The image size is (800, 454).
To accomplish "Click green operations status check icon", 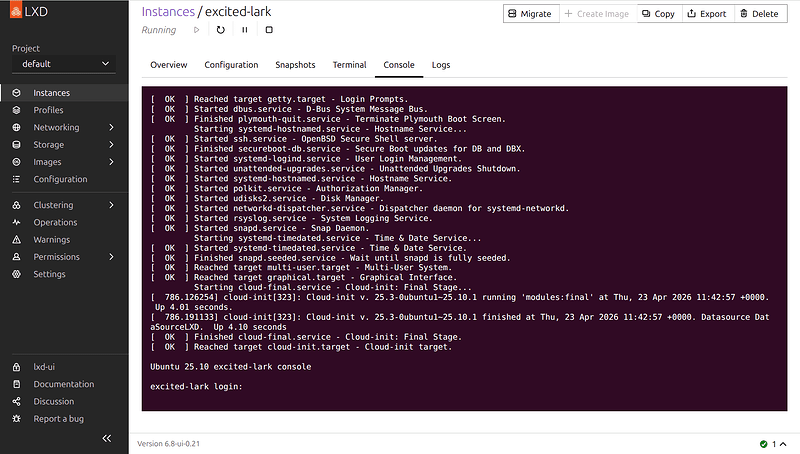I will click(x=763, y=444).
